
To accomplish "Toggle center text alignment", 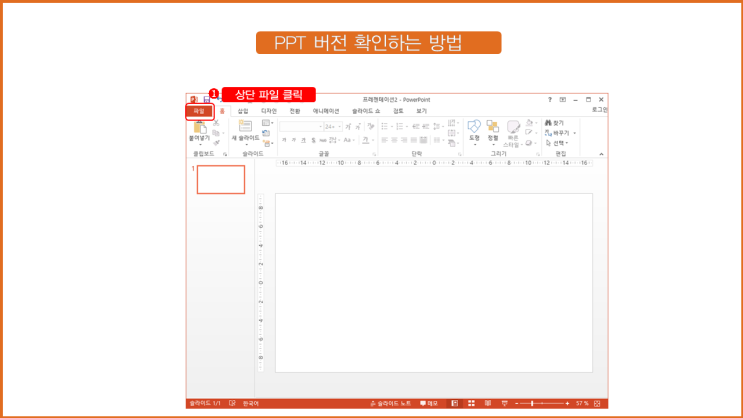I will 394,140.
